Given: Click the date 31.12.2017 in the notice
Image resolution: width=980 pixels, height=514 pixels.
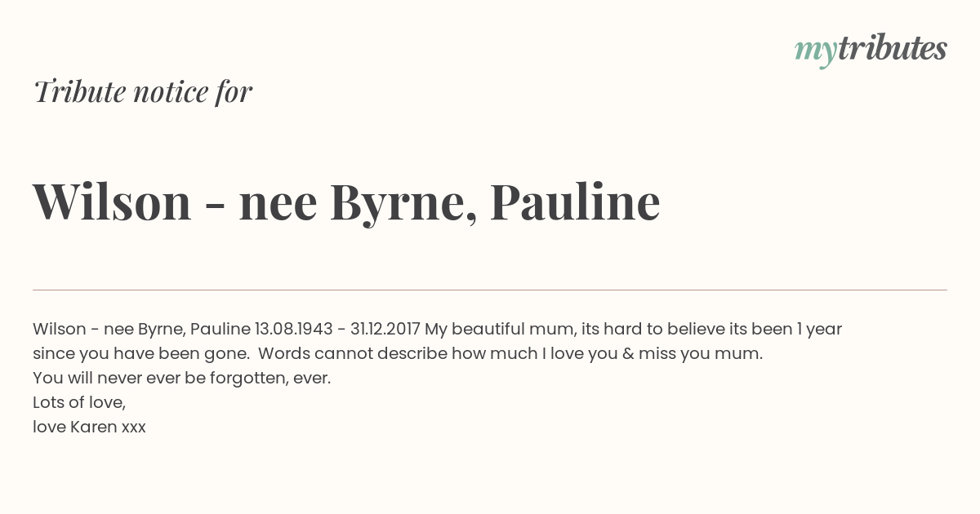Looking at the screenshot, I should 385,330.
